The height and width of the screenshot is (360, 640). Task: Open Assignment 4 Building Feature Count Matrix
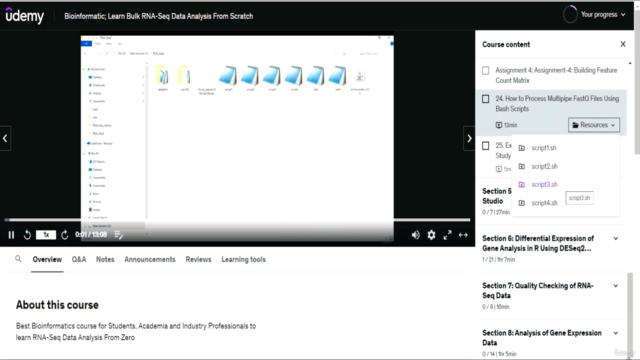tap(556, 75)
